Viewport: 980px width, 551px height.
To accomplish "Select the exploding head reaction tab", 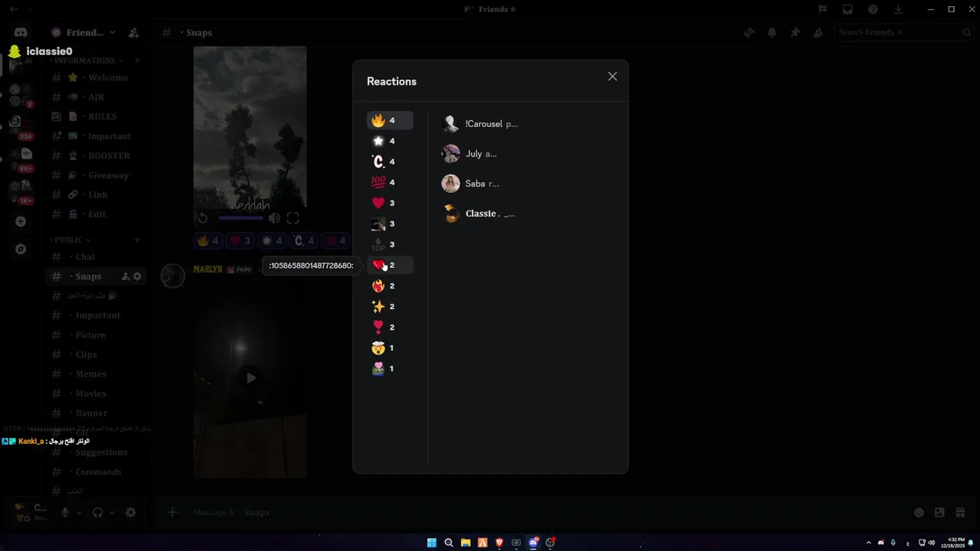I will click(390, 348).
